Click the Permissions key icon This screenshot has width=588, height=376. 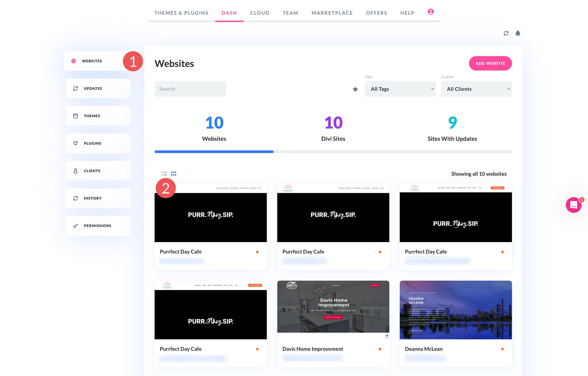click(75, 225)
